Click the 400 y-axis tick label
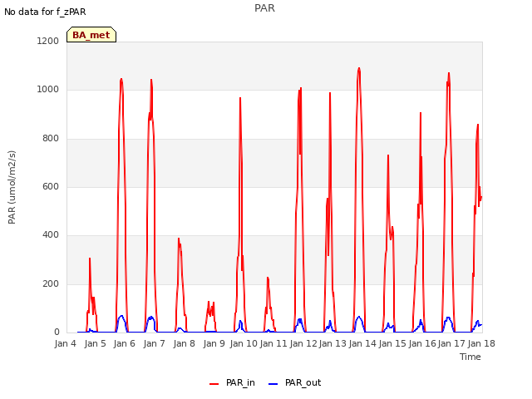The image size is (532, 399). pyautogui.click(x=51, y=235)
